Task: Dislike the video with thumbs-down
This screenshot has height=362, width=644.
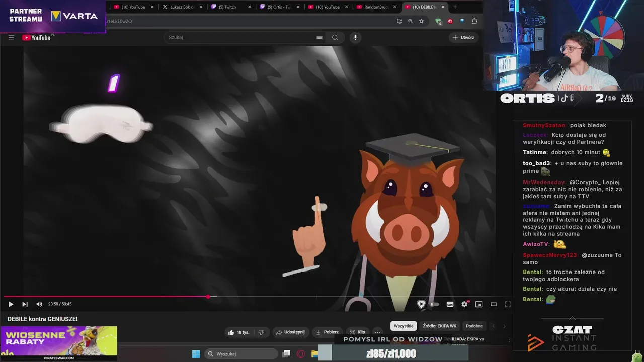Action: (261, 332)
